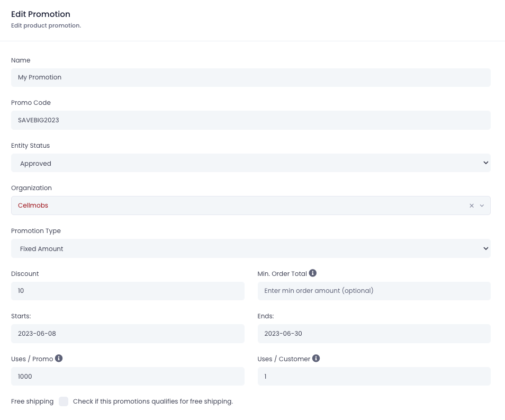Viewport: 505px width, 420px height.
Task: Click the Uses / Promo field
Action: coord(128,376)
